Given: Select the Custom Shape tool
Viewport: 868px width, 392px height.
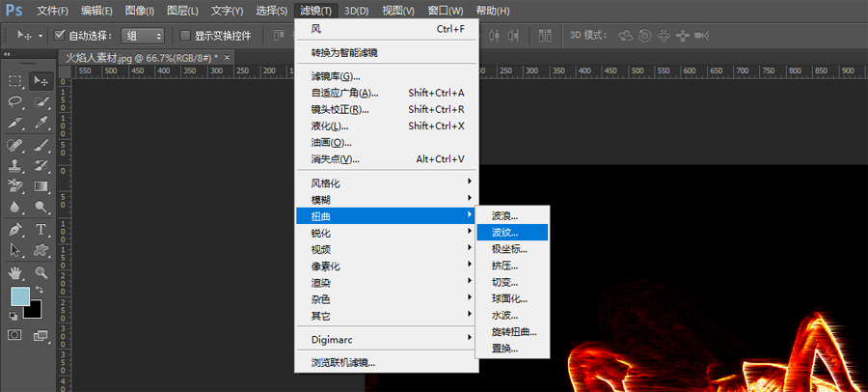Looking at the screenshot, I should pos(41,250).
